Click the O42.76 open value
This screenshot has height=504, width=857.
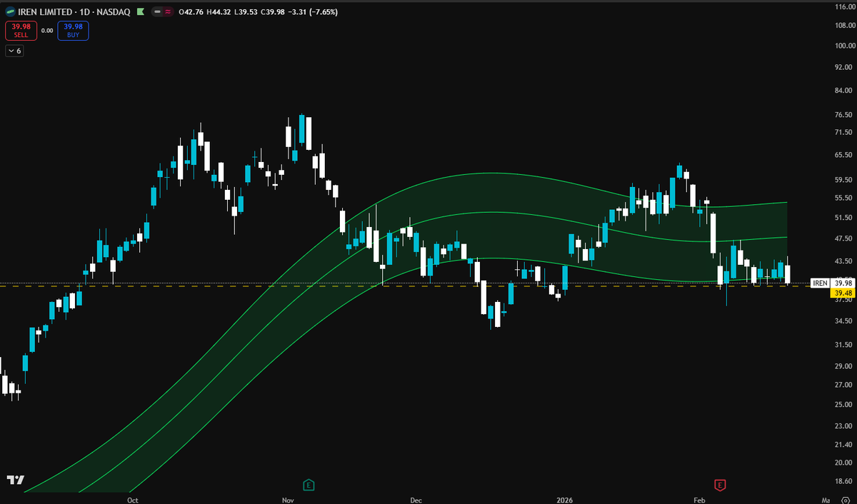[191, 12]
